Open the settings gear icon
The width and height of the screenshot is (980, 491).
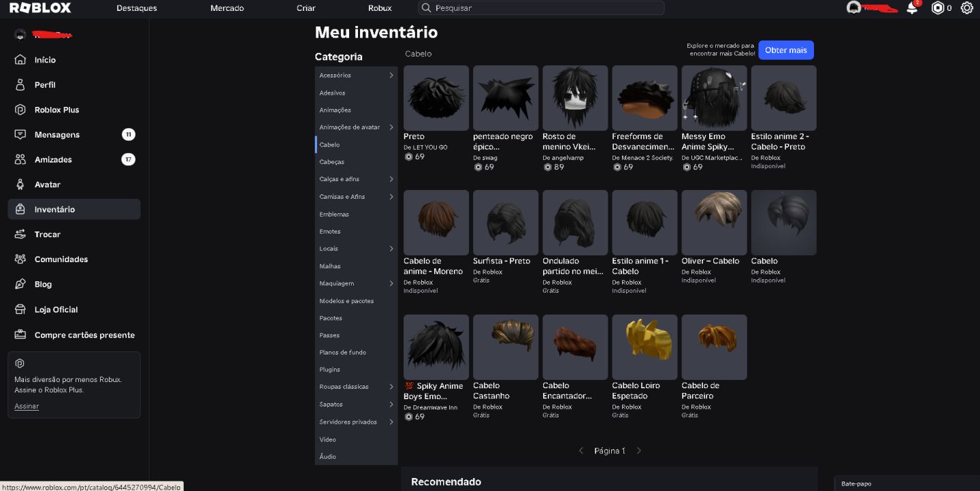click(x=967, y=8)
